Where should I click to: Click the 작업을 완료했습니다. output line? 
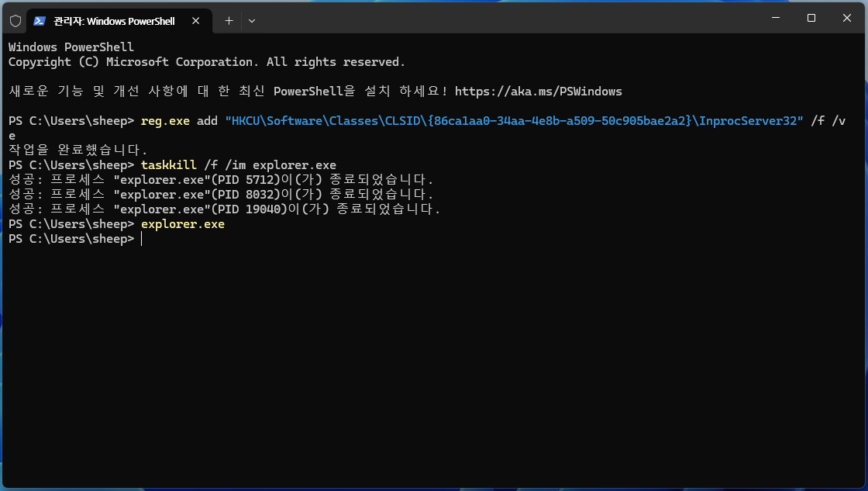point(78,150)
